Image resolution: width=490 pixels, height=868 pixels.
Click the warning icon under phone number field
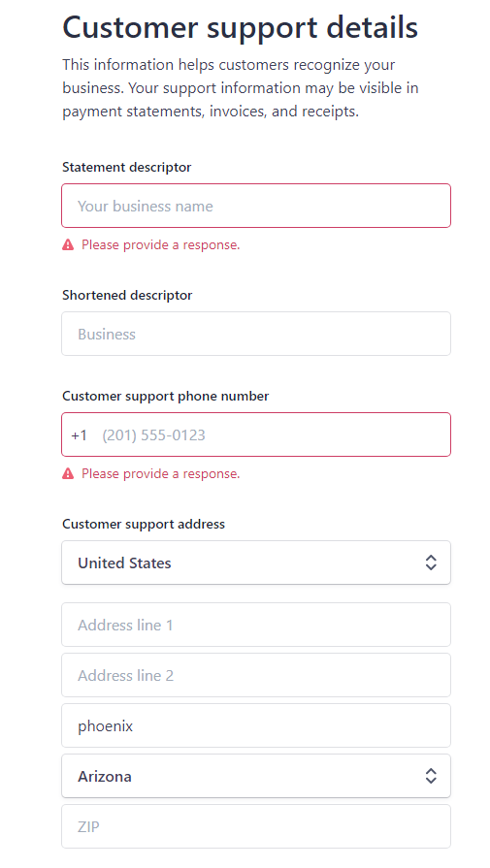68,473
